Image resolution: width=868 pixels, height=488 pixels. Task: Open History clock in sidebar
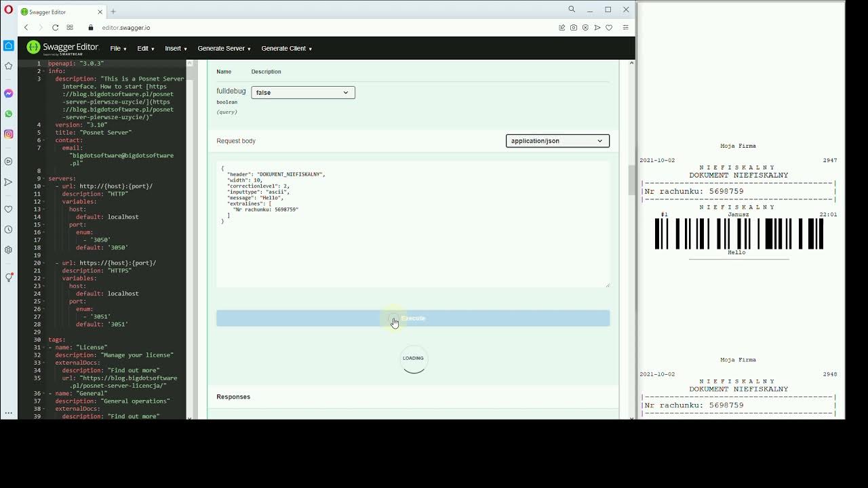click(x=8, y=229)
